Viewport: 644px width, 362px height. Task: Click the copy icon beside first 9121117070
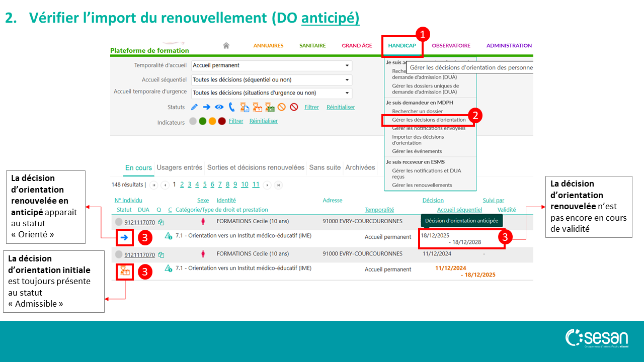(161, 222)
